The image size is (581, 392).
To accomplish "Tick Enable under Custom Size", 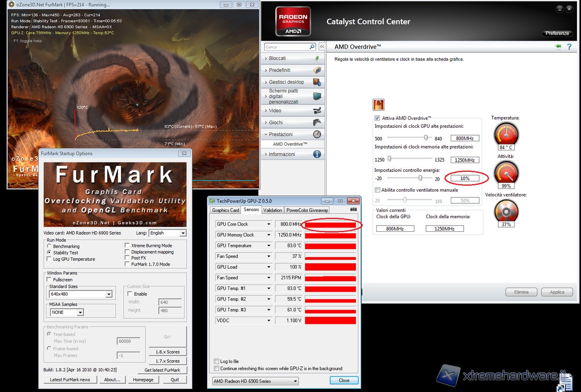I will 129,294.
